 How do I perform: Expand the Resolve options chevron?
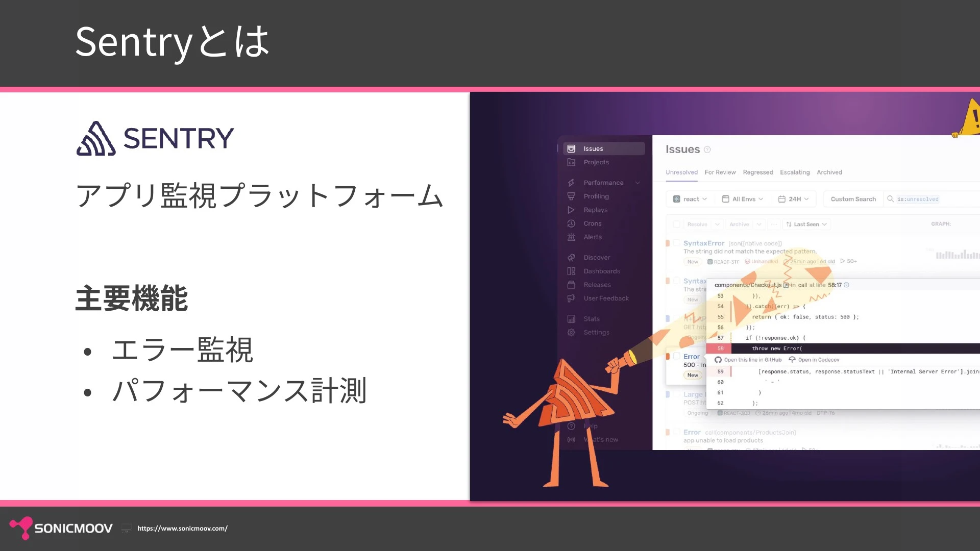(717, 224)
